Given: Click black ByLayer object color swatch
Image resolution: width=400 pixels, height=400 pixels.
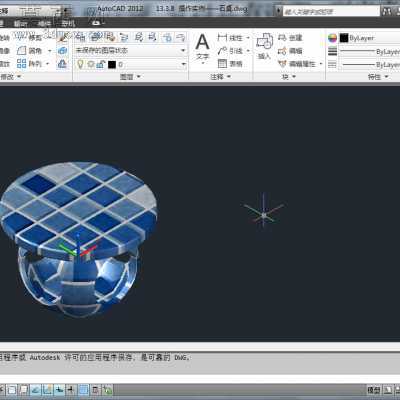Looking at the screenshot, I should 344,38.
